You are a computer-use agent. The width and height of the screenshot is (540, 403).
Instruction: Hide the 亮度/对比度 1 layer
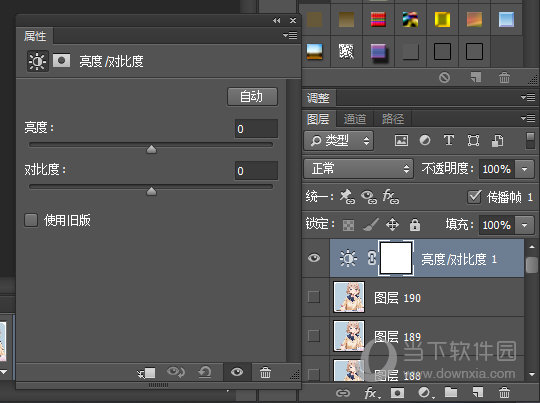pos(314,258)
